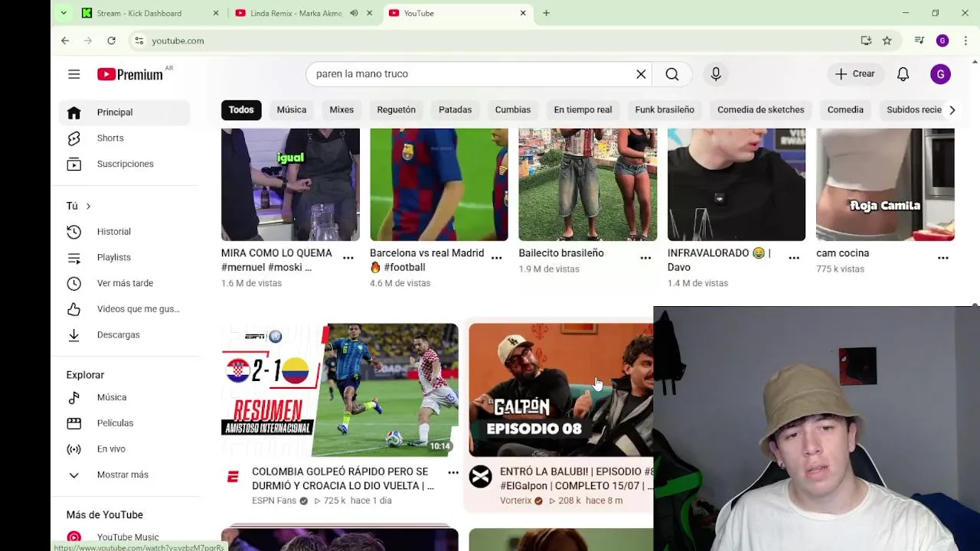Select the Reguetón filter chip
Viewport: 980px width, 551px height.
[x=396, y=109]
